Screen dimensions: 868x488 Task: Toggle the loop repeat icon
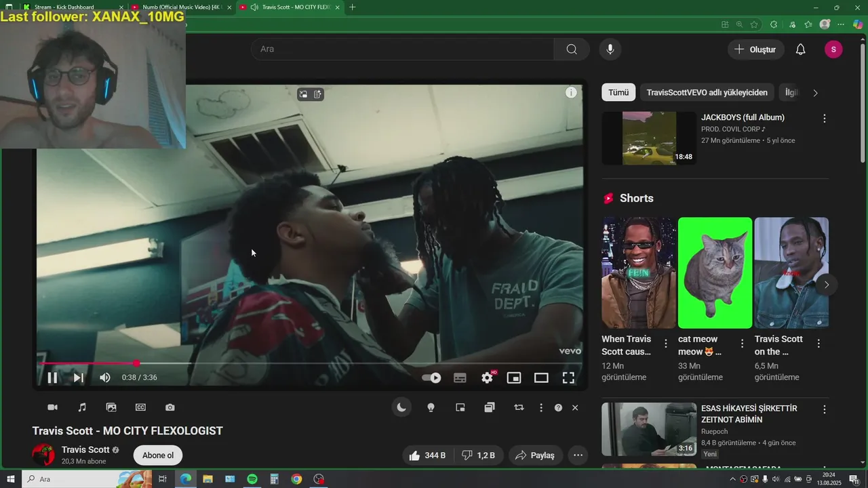pyautogui.click(x=519, y=407)
